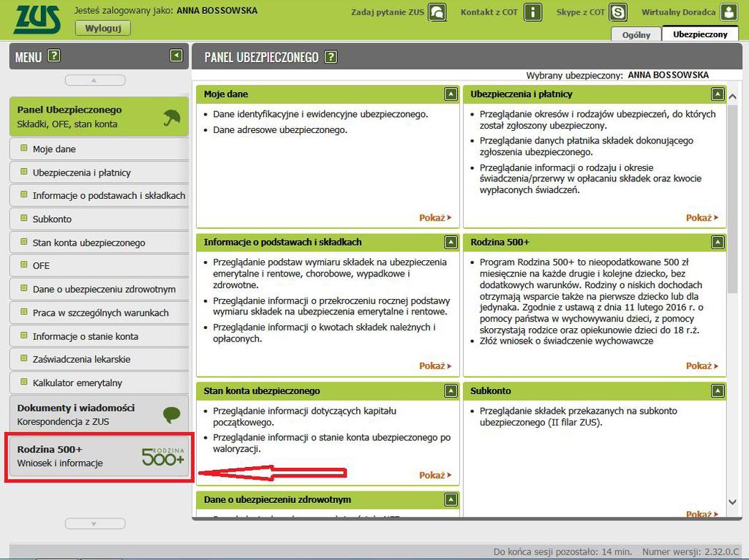Click Pokaż in Informacje o podstawach card
Image resolution: width=749 pixels, height=560 pixels.
pos(434,366)
